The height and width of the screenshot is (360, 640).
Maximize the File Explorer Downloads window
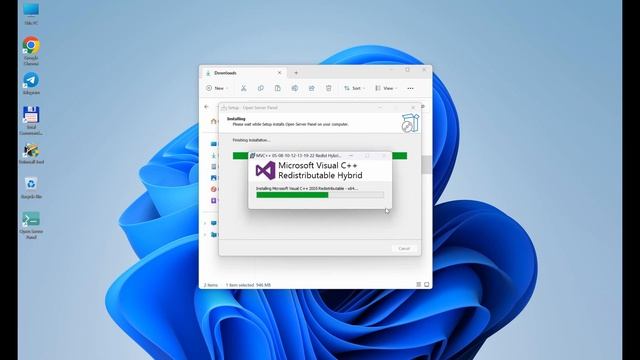pos(407,70)
